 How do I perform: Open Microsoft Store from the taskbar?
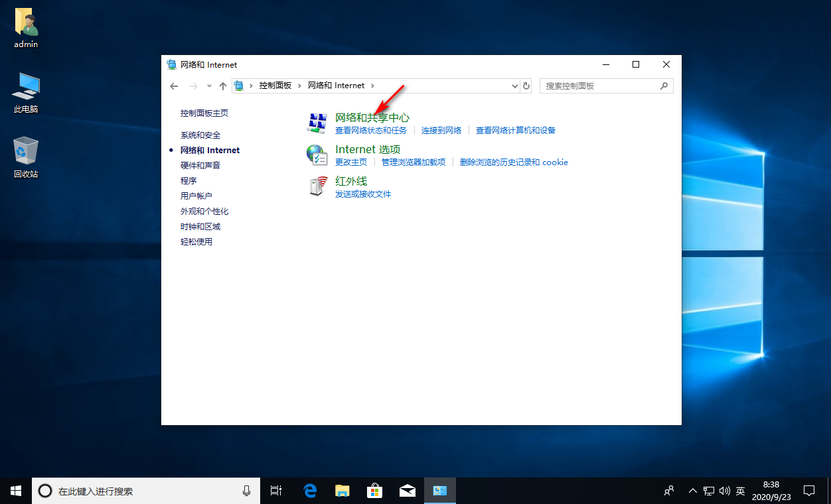(x=375, y=491)
